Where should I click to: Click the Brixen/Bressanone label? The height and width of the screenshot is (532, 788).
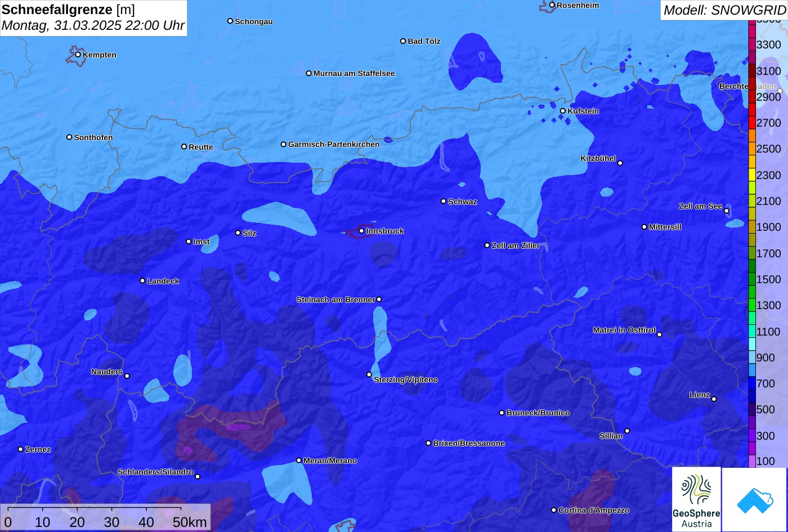click(469, 443)
